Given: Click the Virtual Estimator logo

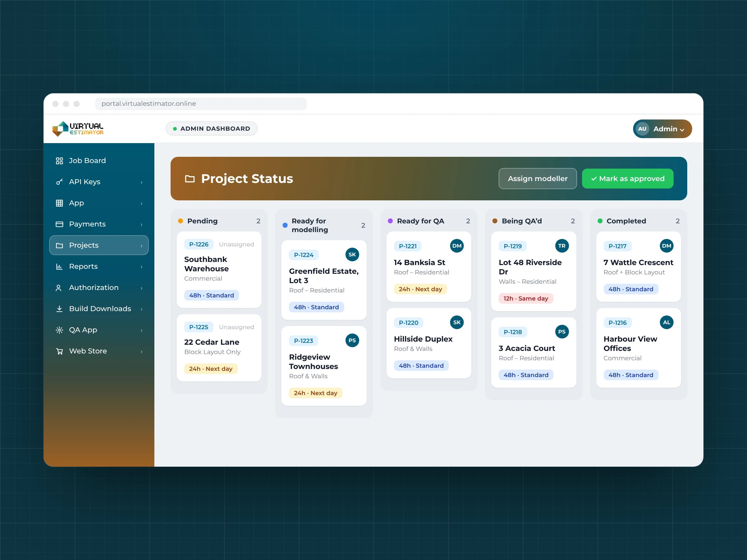Looking at the screenshot, I should pyautogui.click(x=78, y=128).
